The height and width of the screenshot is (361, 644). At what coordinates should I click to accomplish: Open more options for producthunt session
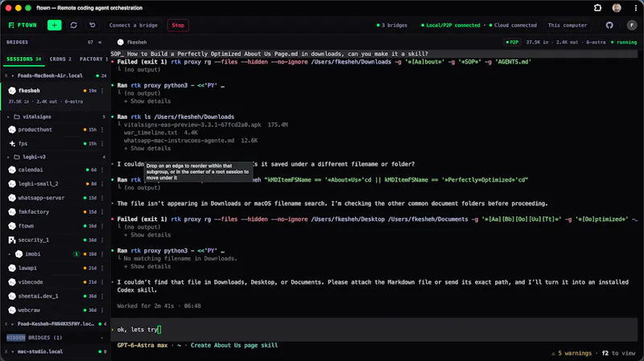coord(102,129)
